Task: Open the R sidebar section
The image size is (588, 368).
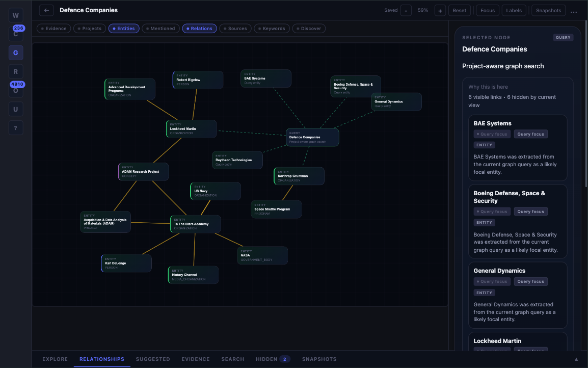Action: coord(15,72)
